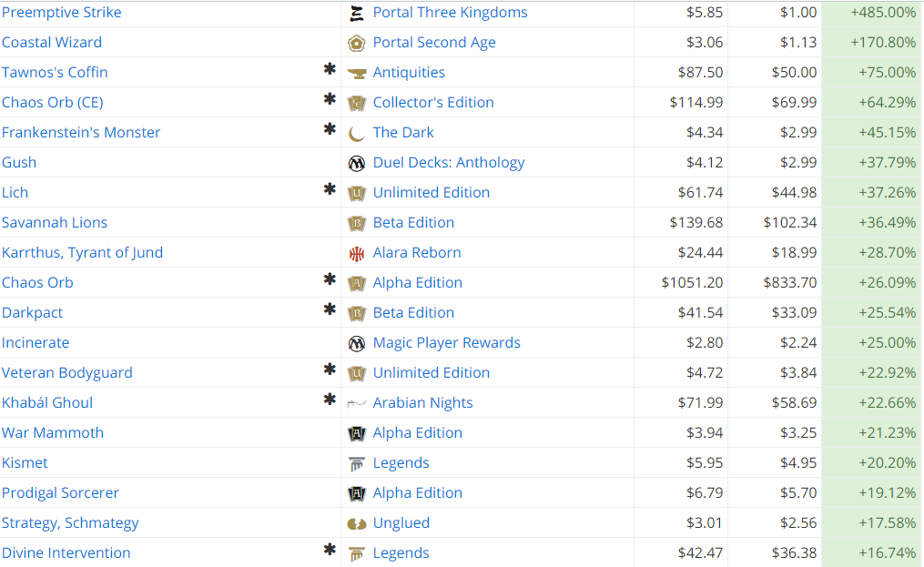The image size is (924, 567).
Task: Click the $1051.20 price for Chaos Orb
Action: (x=692, y=283)
